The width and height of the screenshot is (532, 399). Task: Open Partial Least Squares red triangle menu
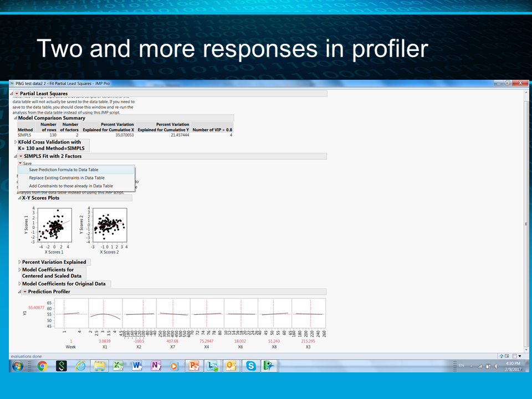17,94
